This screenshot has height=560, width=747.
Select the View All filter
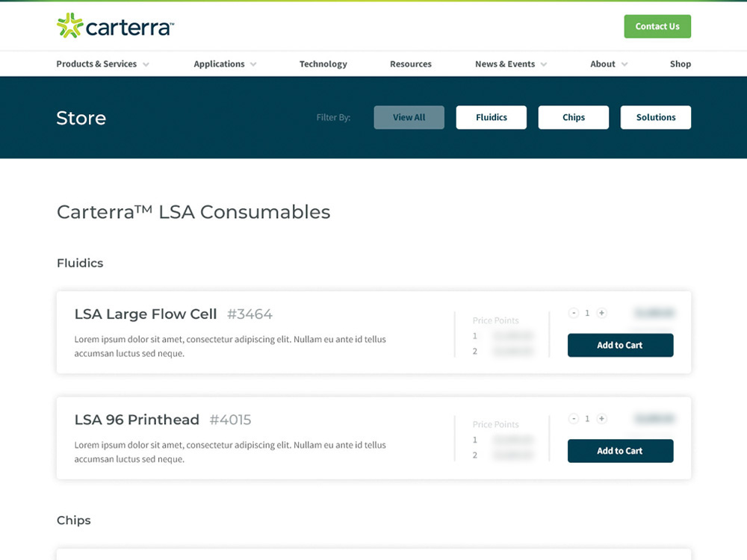pos(409,117)
